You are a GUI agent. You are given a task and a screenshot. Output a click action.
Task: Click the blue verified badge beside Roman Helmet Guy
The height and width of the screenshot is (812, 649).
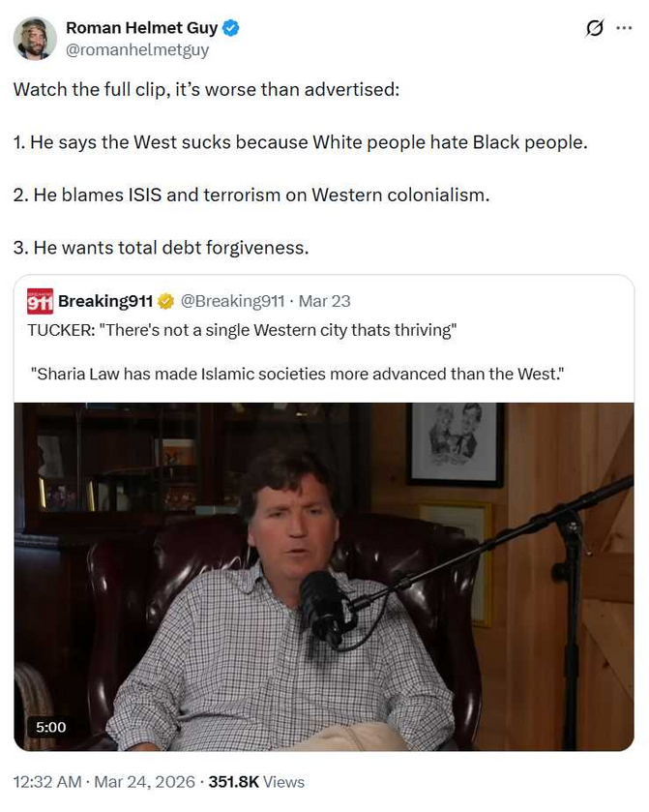231,27
